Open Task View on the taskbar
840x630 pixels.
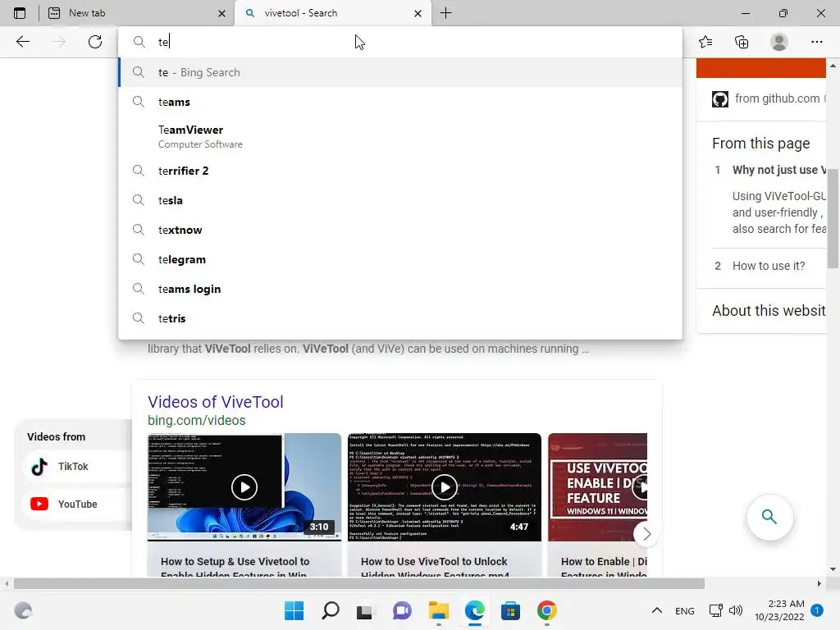tap(365, 610)
